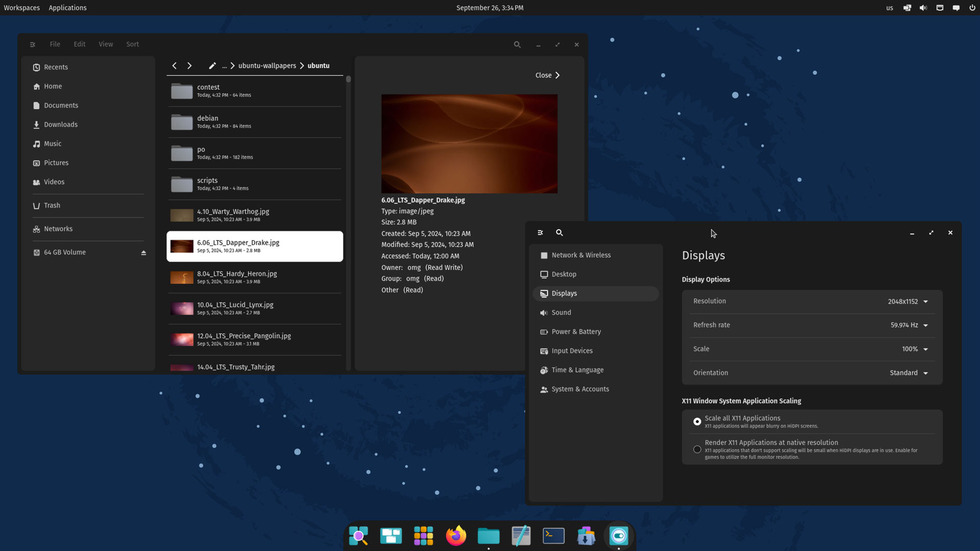Eject the 64 GB Volume

pyautogui.click(x=143, y=253)
